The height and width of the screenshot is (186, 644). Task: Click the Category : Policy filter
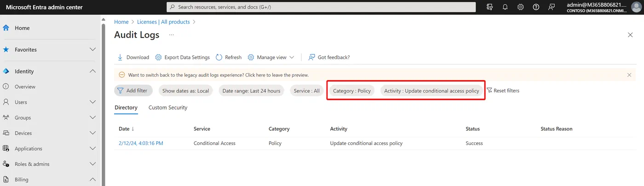(352, 91)
